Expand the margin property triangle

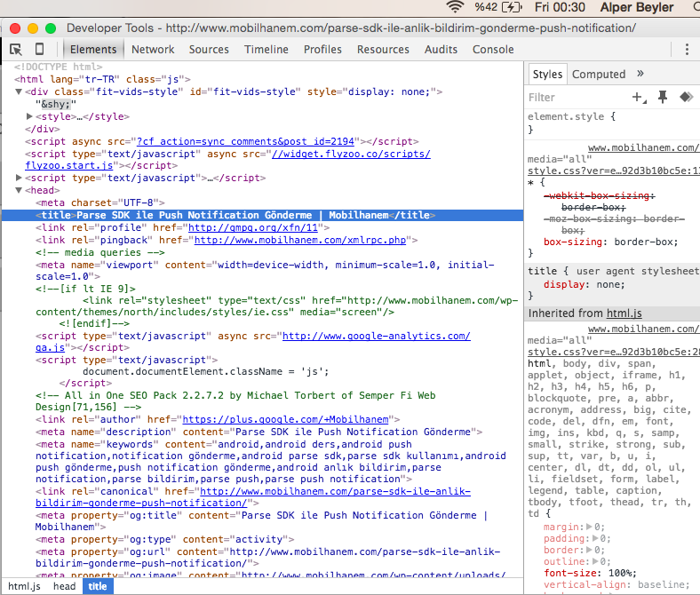tap(589, 527)
